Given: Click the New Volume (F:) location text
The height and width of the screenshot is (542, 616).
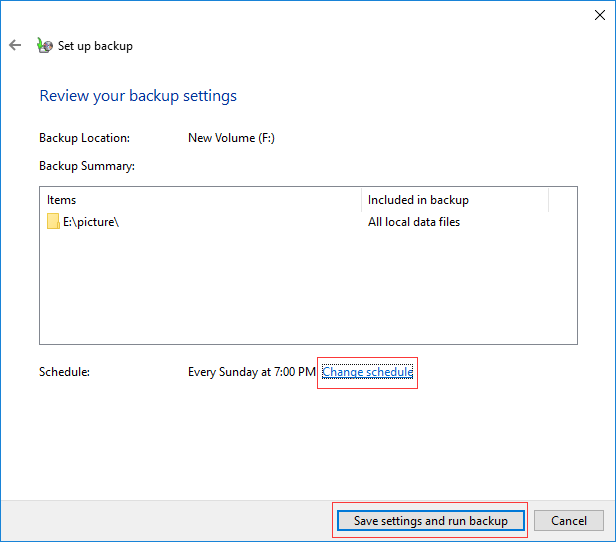Looking at the screenshot, I should (231, 138).
